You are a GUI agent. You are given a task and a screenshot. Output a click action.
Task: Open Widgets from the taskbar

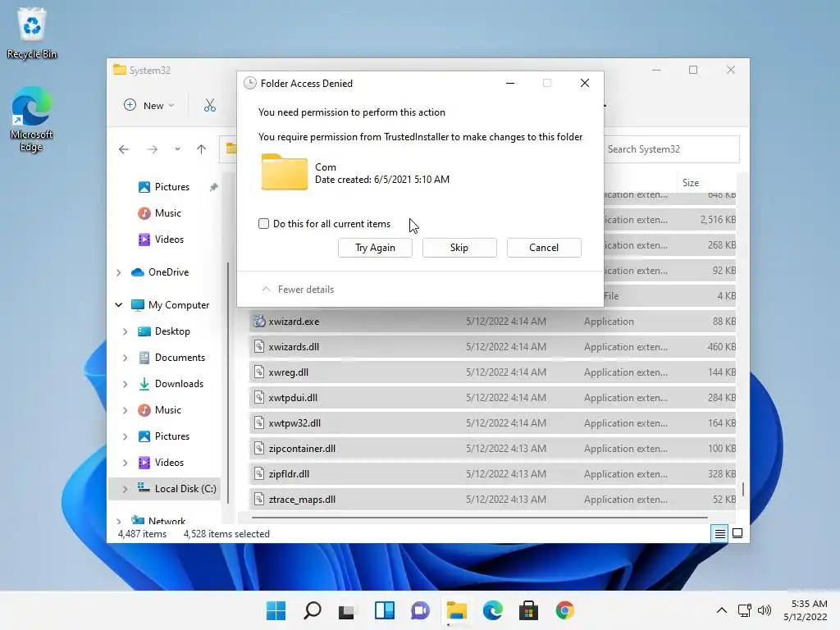point(385,610)
